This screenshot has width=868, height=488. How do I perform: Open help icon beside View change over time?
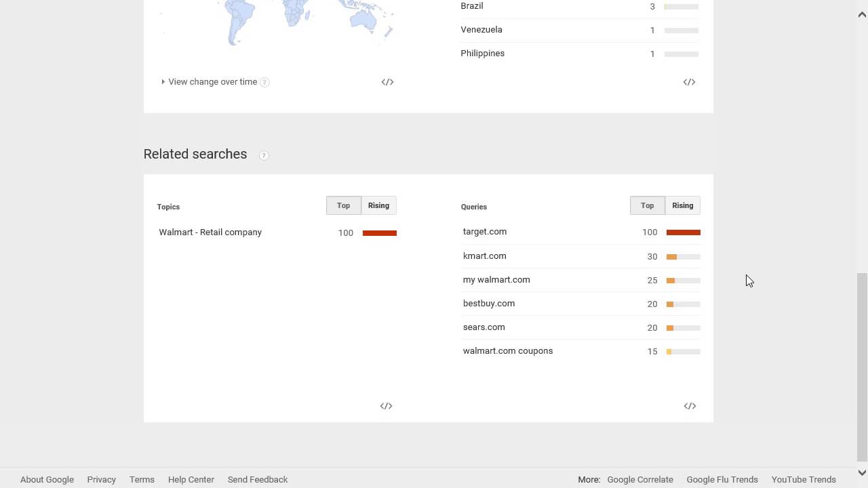pos(265,83)
